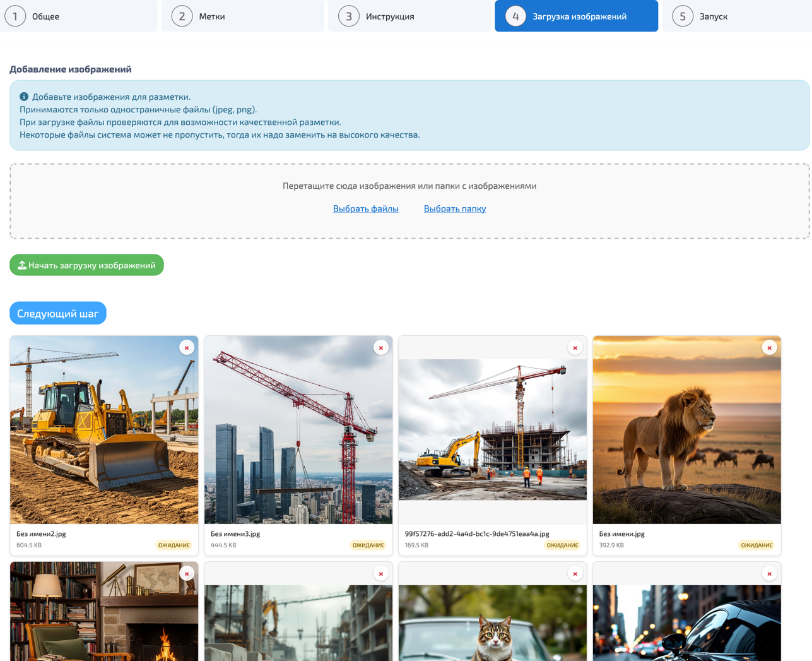The height and width of the screenshot is (661, 812).
Task: Switch to the Инструкция step
Action: tap(409, 16)
